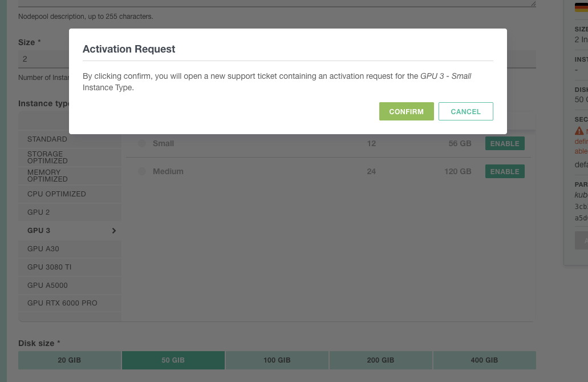Viewport: 588px width, 382px height.
Task: Enable the Small GPU 3 instance type
Action: click(504, 143)
